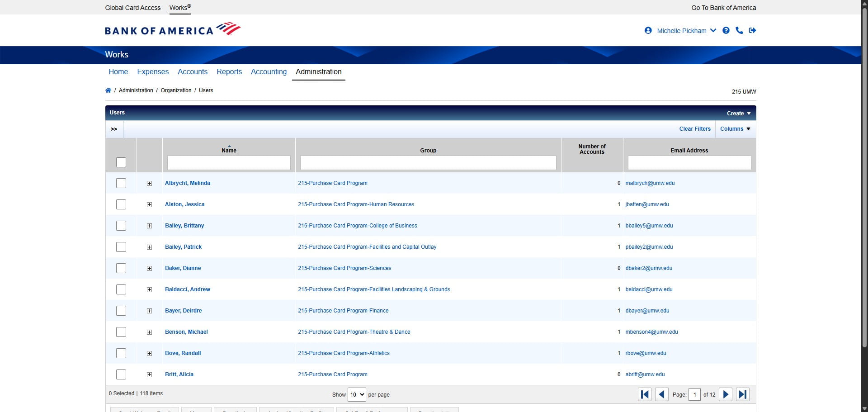
Task: Expand the row for Bayer, Deirdre
Action: click(149, 311)
